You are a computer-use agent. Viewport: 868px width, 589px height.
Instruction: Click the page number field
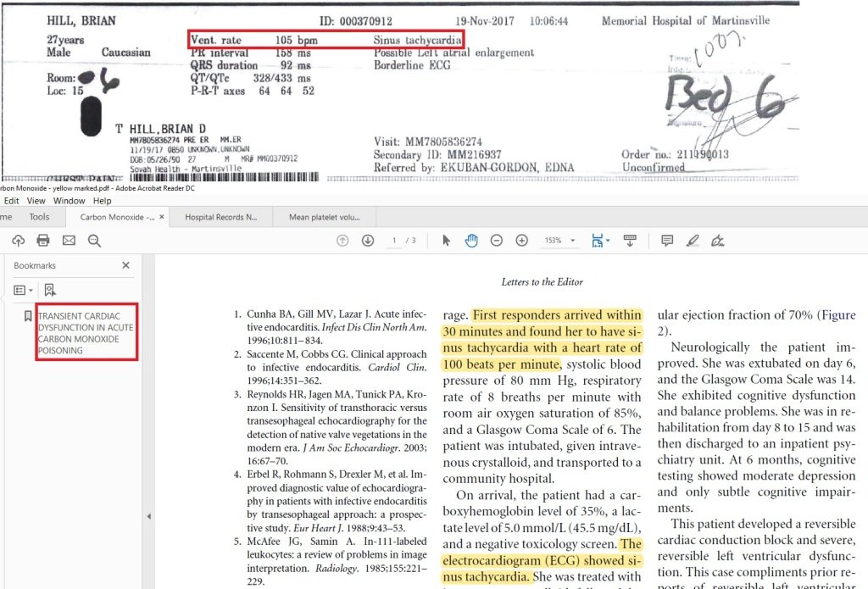click(394, 240)
